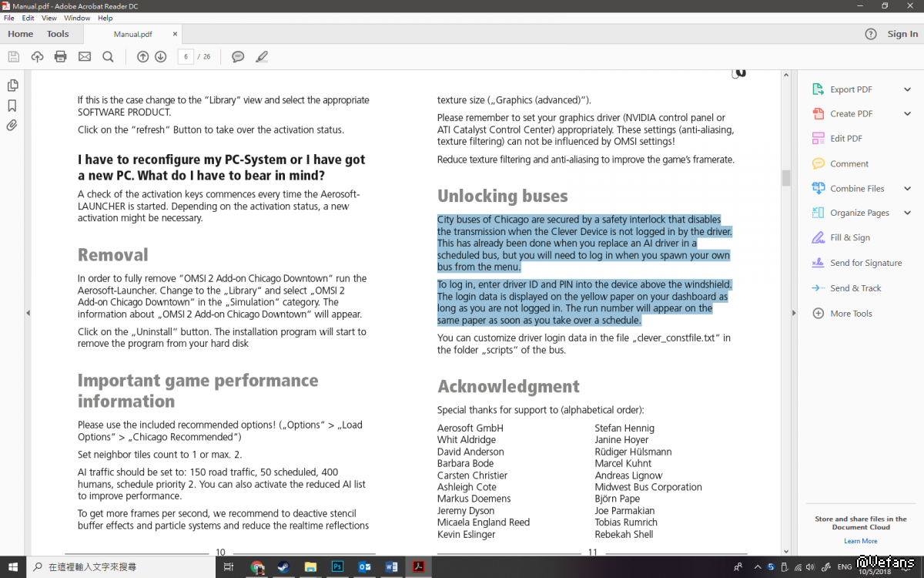Open the find text magnifier icon
This screenshot has width=924, height=578.
tap(108, 56)
